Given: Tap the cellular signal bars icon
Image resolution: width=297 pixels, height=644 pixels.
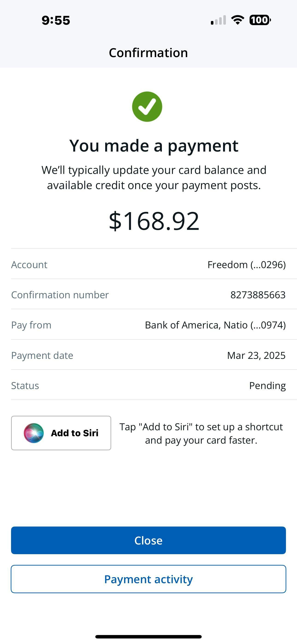Looking at the screenshot, I should click(218, 20).
